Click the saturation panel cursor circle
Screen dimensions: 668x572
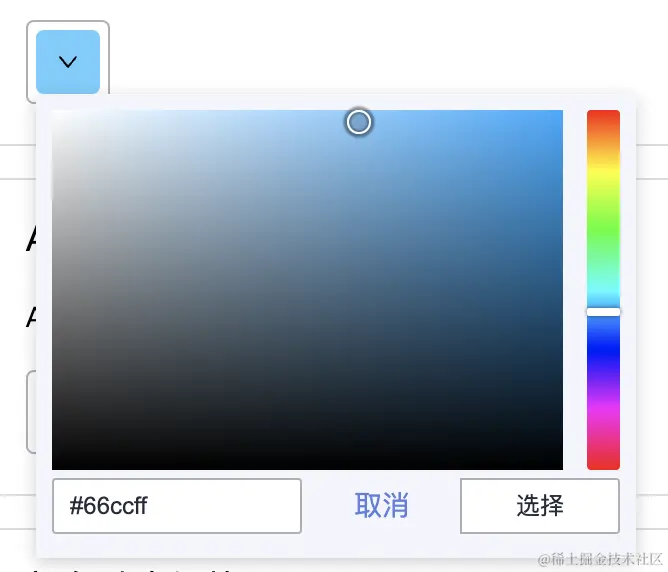[359, 122]
